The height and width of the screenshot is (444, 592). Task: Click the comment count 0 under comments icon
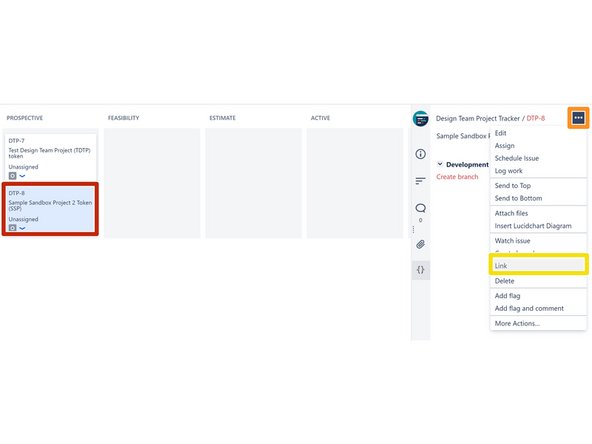pos(420,220)
